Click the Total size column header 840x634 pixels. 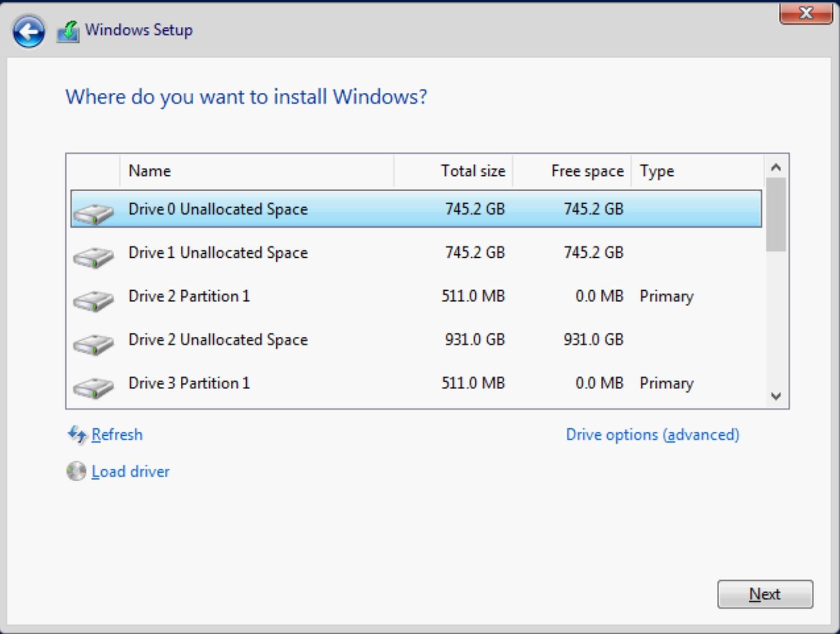point(473,170)
